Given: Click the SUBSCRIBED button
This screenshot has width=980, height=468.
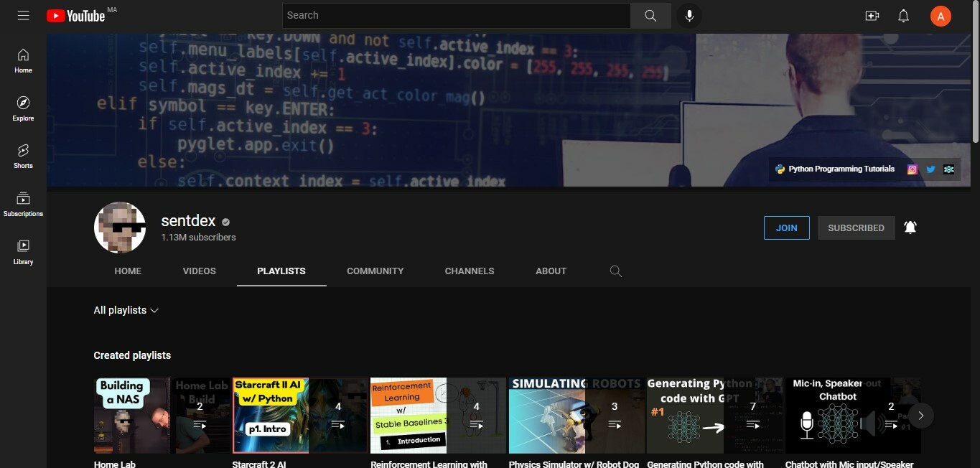Looking at the screenshot, I should [x=856, y=228].
